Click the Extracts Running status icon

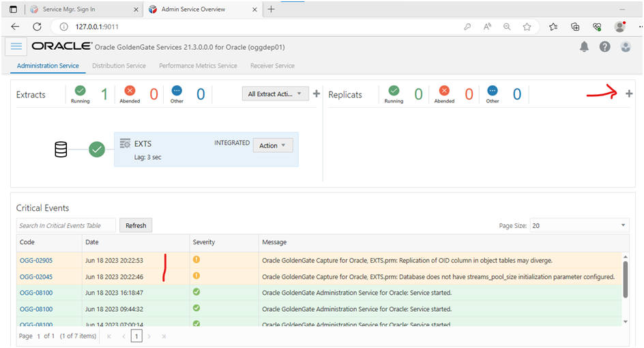80,90
